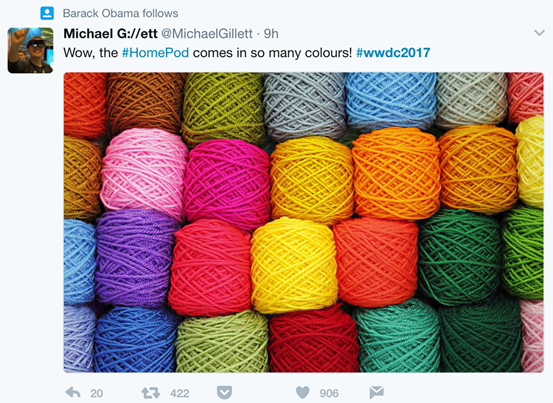Open the #HomePod hashtag link

point(155,53)
